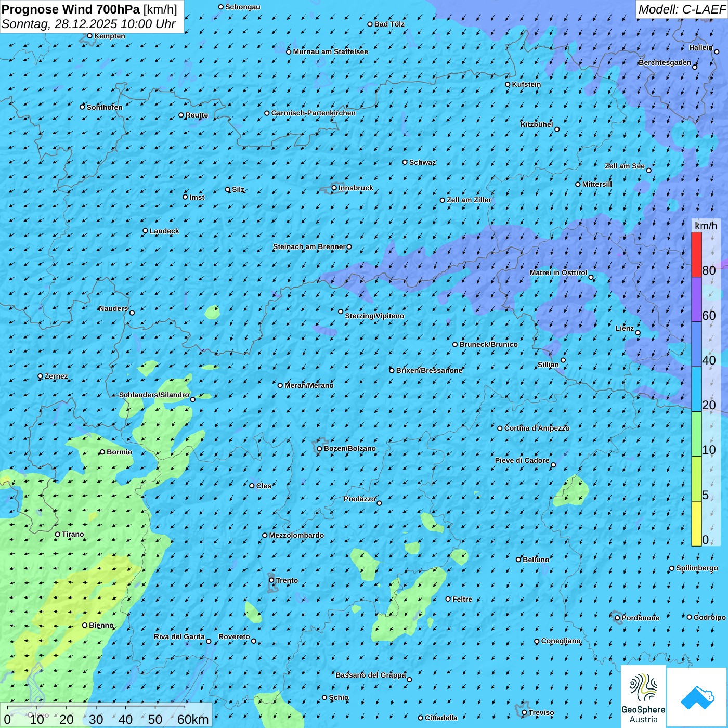Image resolution: width=728 pixels, height=728 pixels.
Task: Click the Steinach am Brenner label
Action: click(x=309, y=246)
